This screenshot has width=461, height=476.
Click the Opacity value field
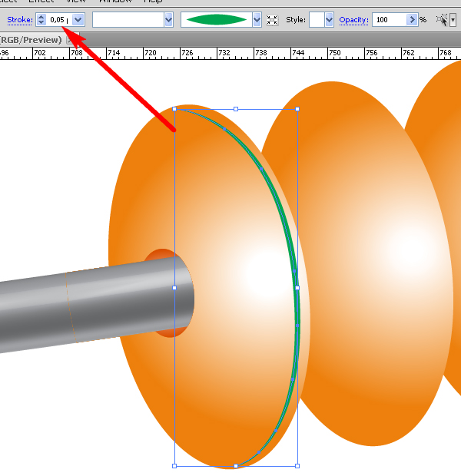point(390,20)
